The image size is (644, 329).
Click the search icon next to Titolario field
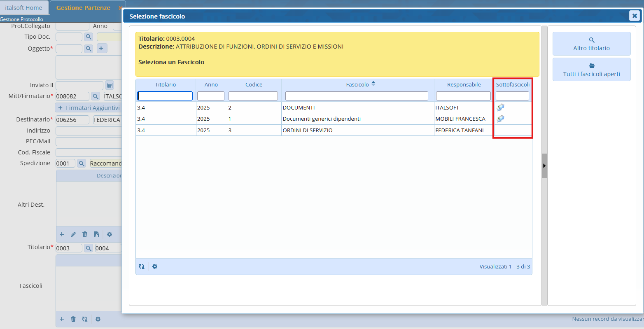click(x=89, y=248)
